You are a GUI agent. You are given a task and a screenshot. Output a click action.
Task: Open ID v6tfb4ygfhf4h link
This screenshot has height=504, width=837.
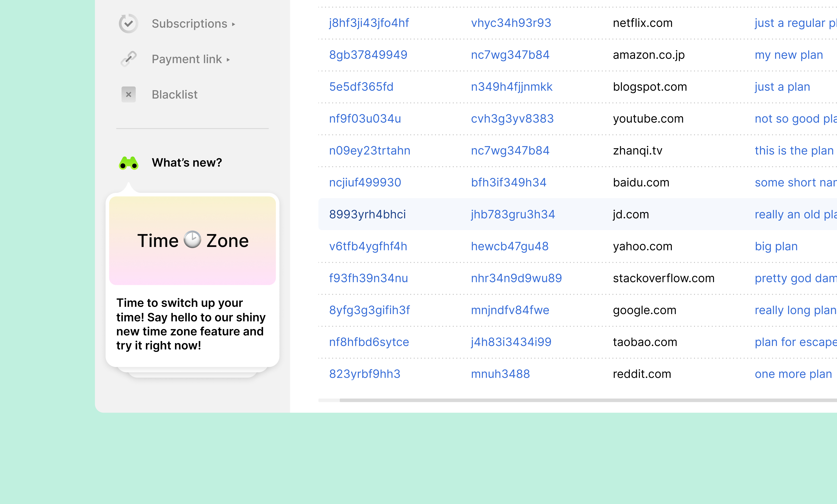pos(368,246)
